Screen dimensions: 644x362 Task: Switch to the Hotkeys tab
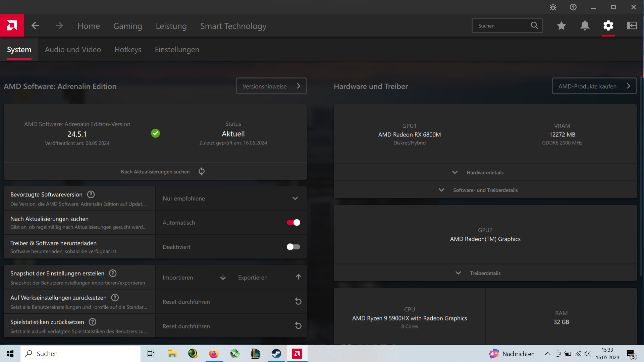coord(128,50)
